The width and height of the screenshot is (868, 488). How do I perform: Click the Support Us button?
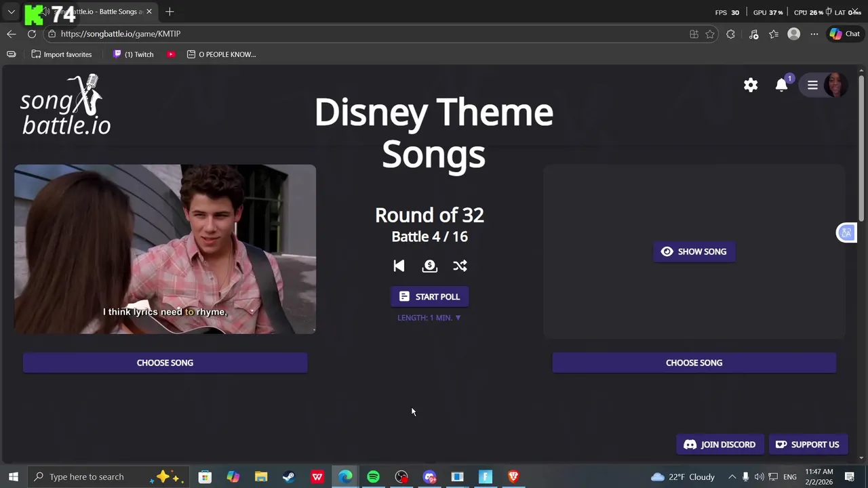808,445
